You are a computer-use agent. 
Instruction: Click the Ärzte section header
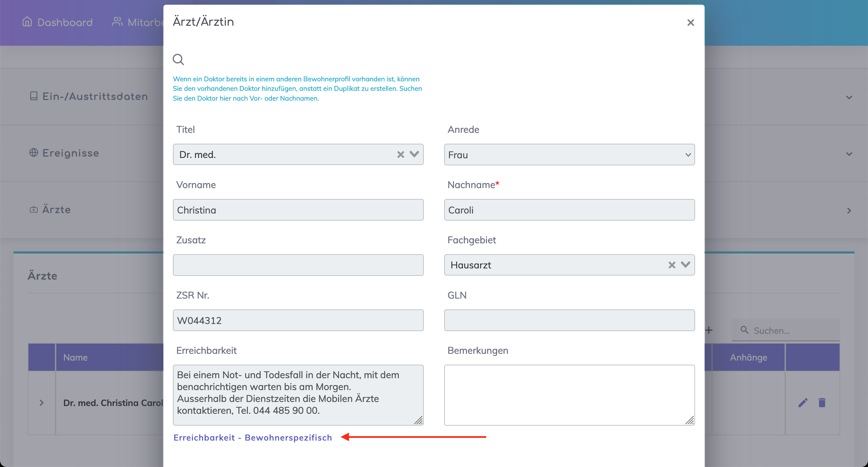pos(56,210)
